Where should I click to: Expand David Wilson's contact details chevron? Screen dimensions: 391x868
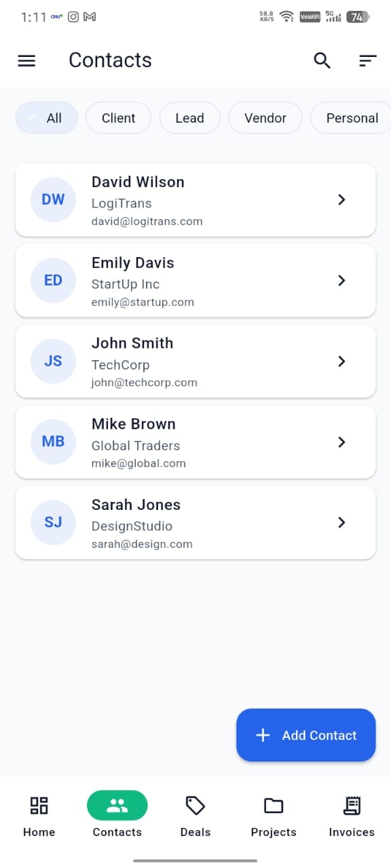tap(341, 199)
